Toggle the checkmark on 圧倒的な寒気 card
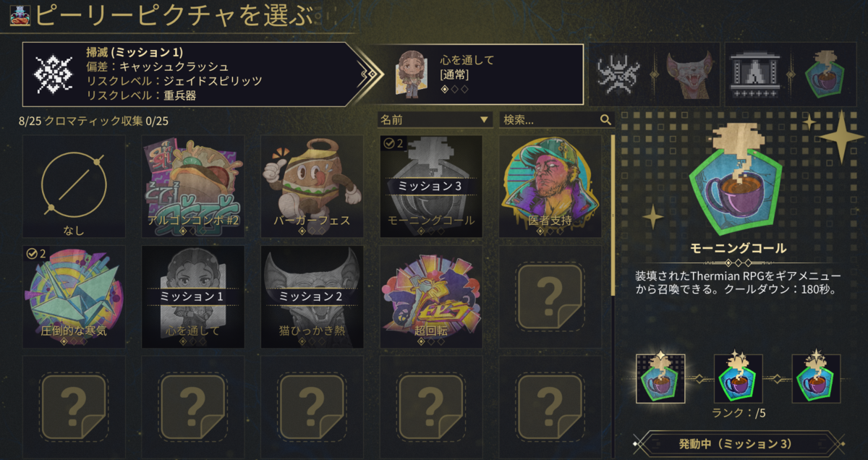868x460 pixels. pyautogui.click(x=32, y=253)
